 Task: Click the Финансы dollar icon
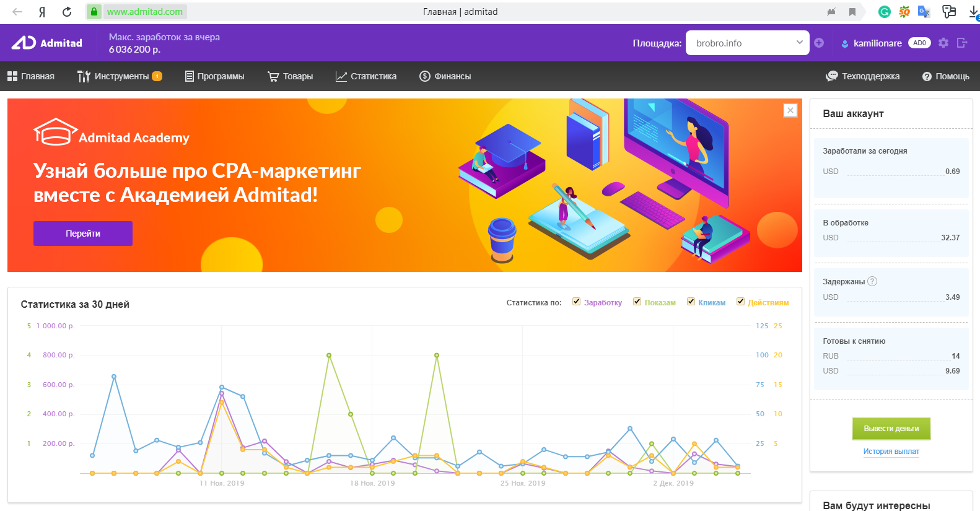[x=425, y=76]
